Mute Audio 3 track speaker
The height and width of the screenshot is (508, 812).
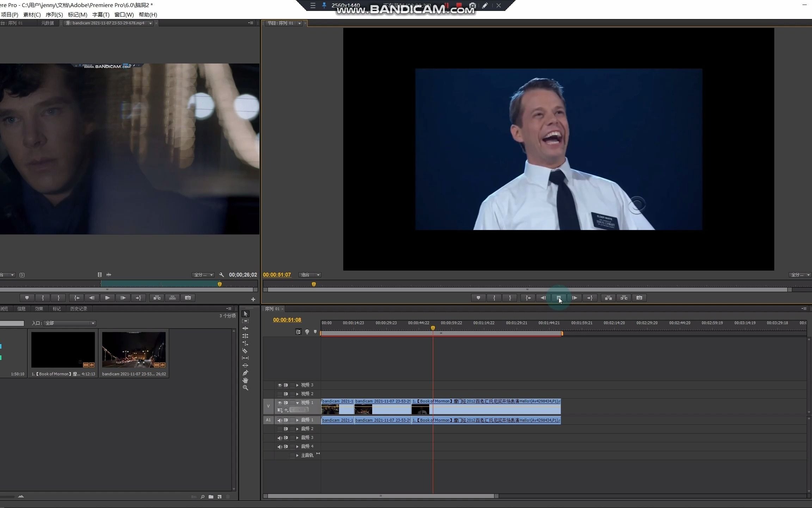[280, 438]
